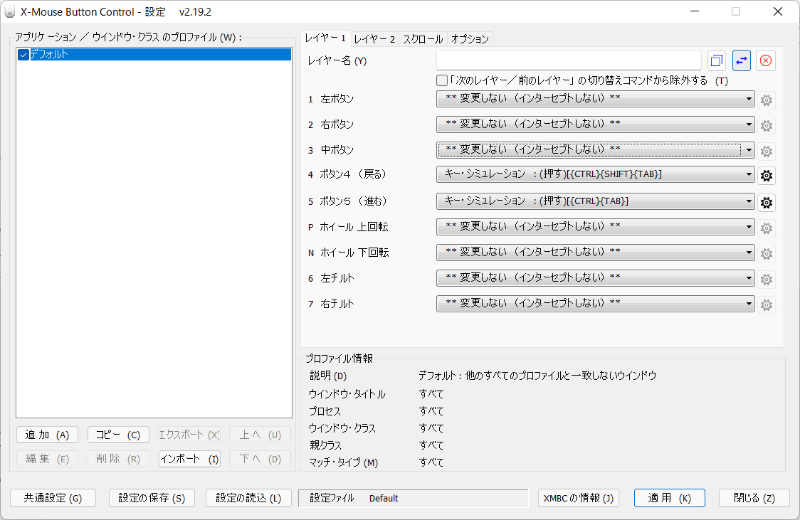Open settings gear for 左チルト row
The width and height of the screenshot is (800, 520).
766,279
